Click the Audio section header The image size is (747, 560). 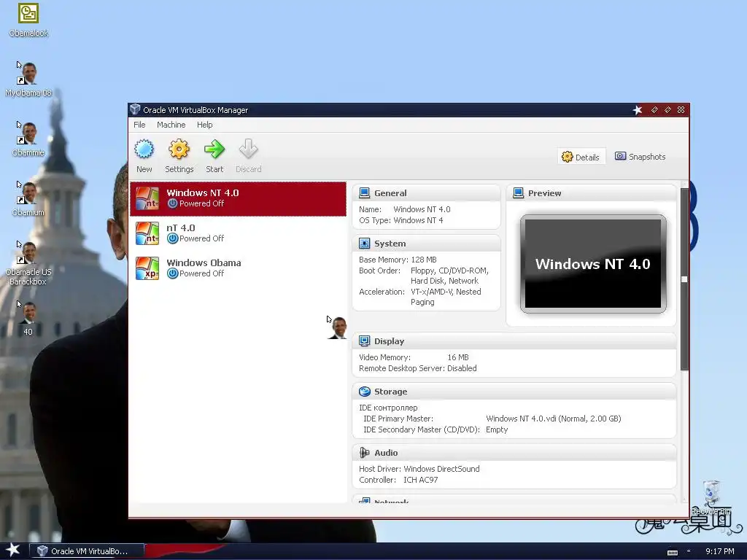click(x=514, y=453)
